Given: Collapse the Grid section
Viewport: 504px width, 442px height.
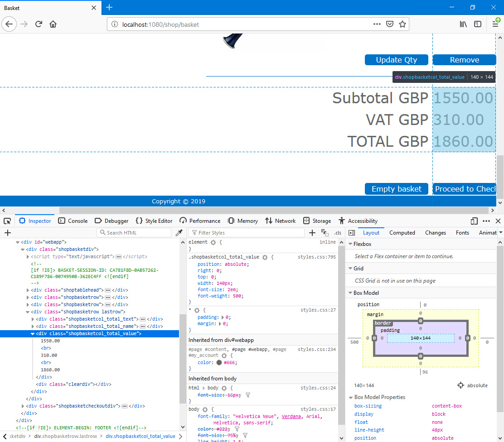Looking at the screenshot, I should (350, 269).
